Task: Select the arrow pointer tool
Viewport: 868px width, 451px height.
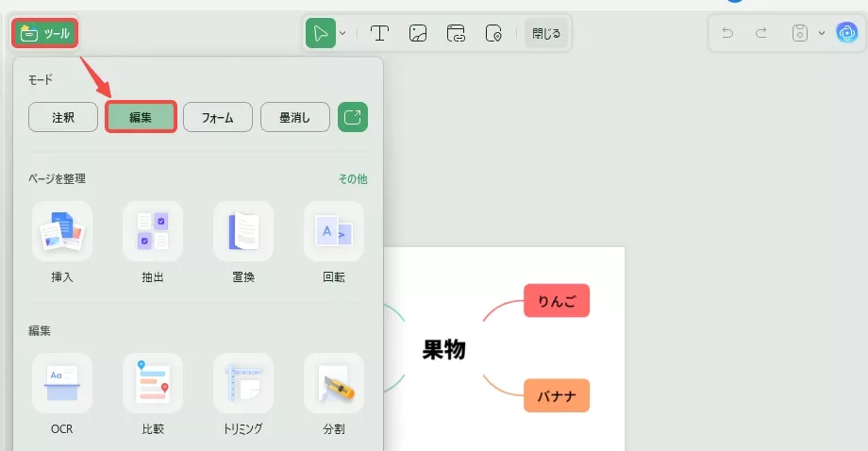Action: point(321,33)
